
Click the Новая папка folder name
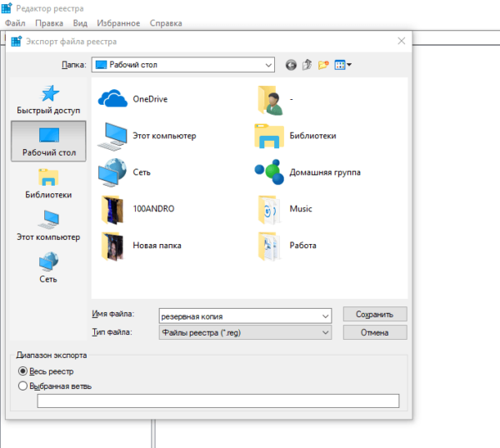pos(157,246)
